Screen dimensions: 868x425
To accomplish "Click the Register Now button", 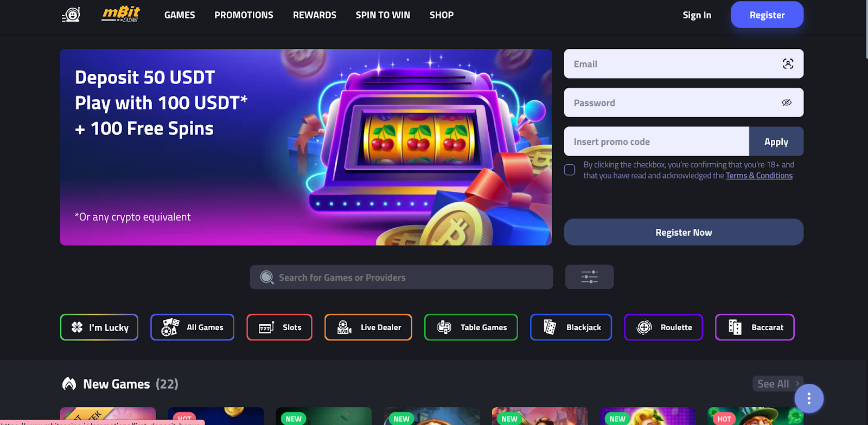I will pyautogui.click(x=684, y=232).
